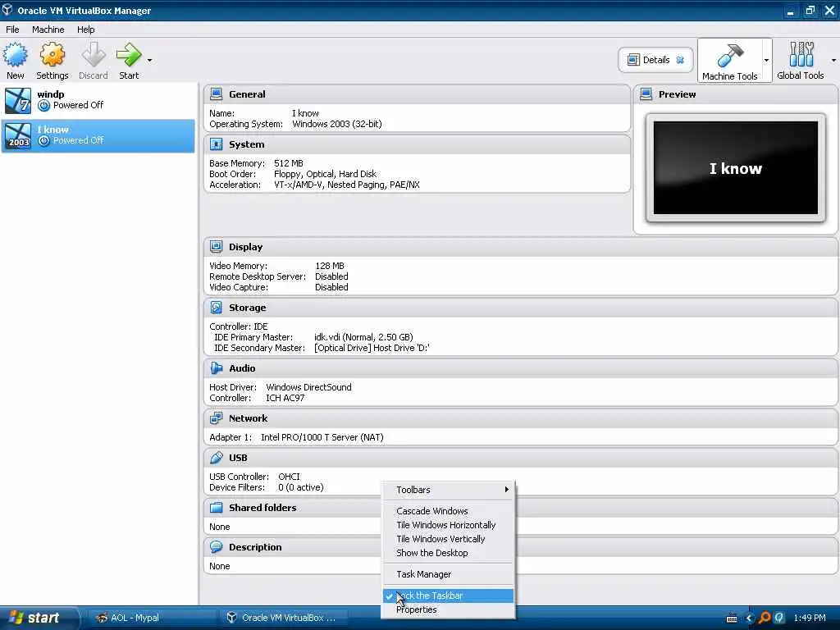Open the USB settings header link

point(238,458)
